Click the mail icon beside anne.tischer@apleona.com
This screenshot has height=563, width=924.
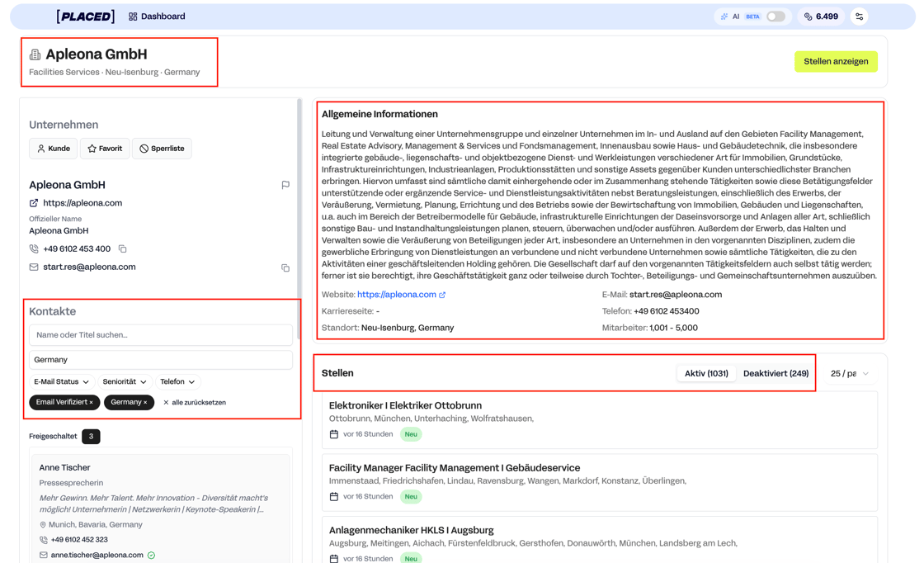click(43, 556)
